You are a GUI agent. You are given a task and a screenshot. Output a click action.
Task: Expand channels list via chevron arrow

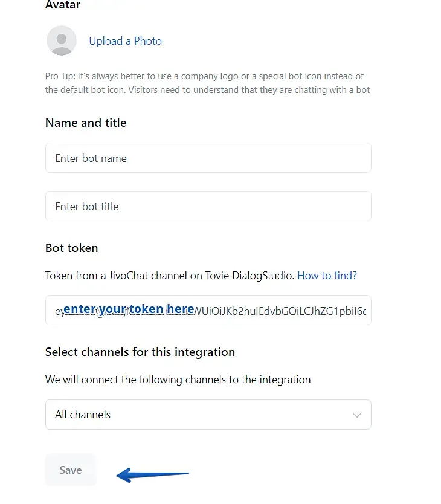(x=357, y=415)
